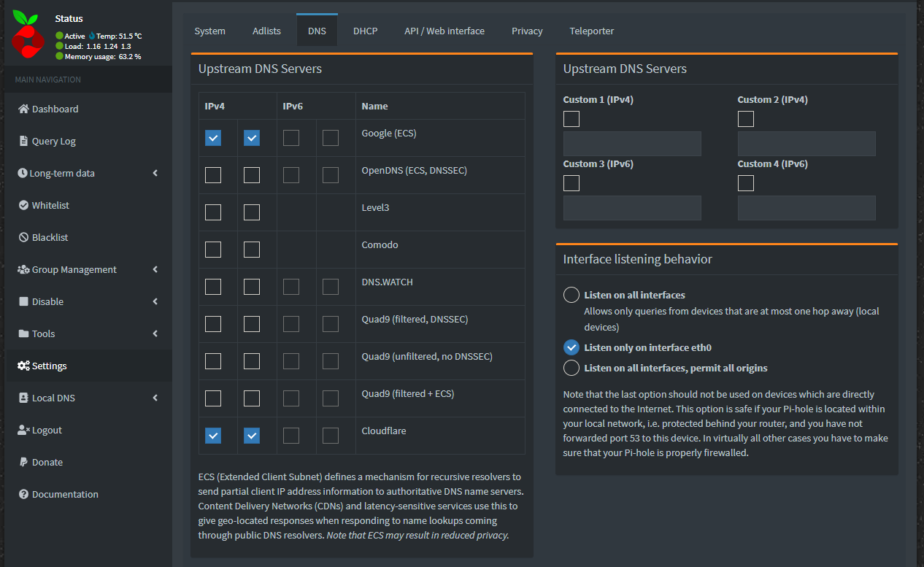Enable OpenDNS first IPv4 checkbox
Viewport: 924px width, 567px height.
(x=213, y=175)
